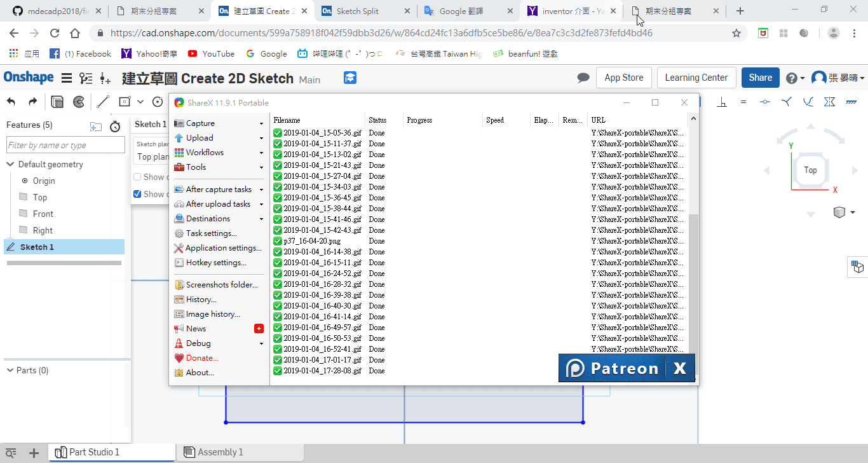
Task: Bookmark this page with the star icon
Action: pyautogui.click(x=736, y=33)
